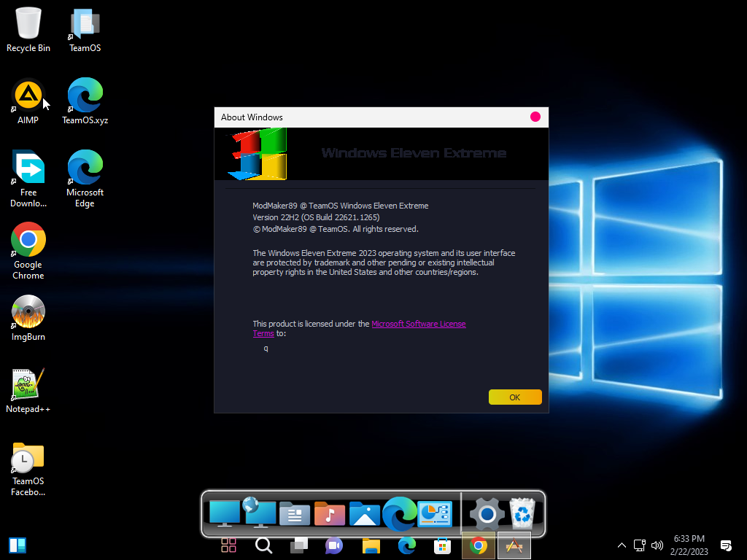Open the Chat camera icon on the taskbar

(334, 545)
